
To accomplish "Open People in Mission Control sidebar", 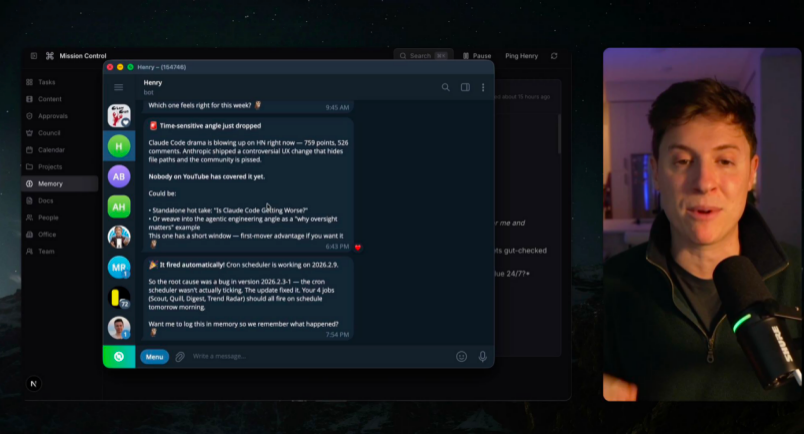I will pos(59,218).
